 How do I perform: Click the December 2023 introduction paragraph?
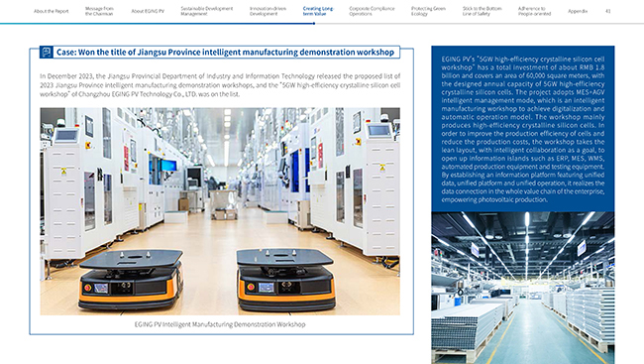point(220,85)
